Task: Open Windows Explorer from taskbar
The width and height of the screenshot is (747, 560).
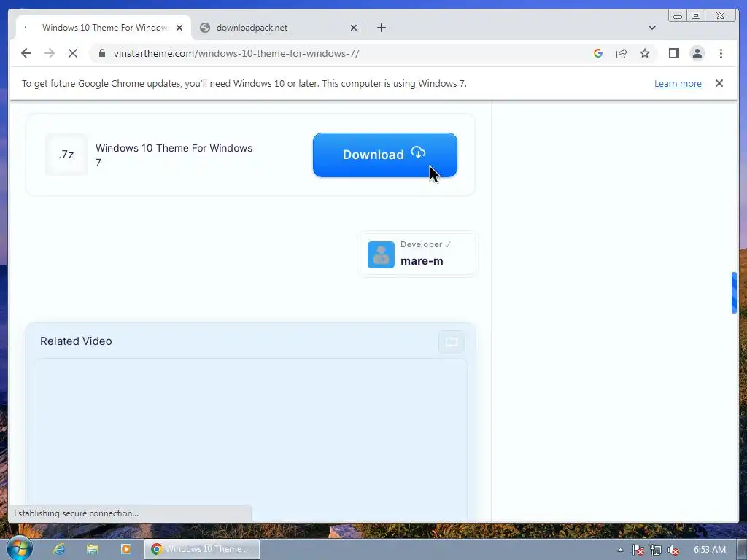Action: [x=93, y=549]
